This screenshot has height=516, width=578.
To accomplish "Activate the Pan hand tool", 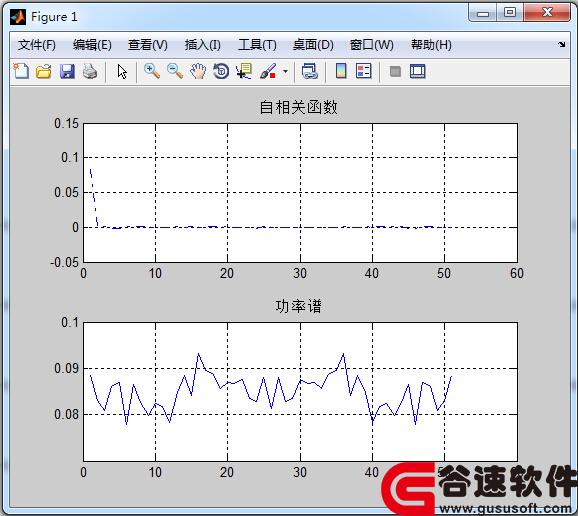I will point(198,71).
